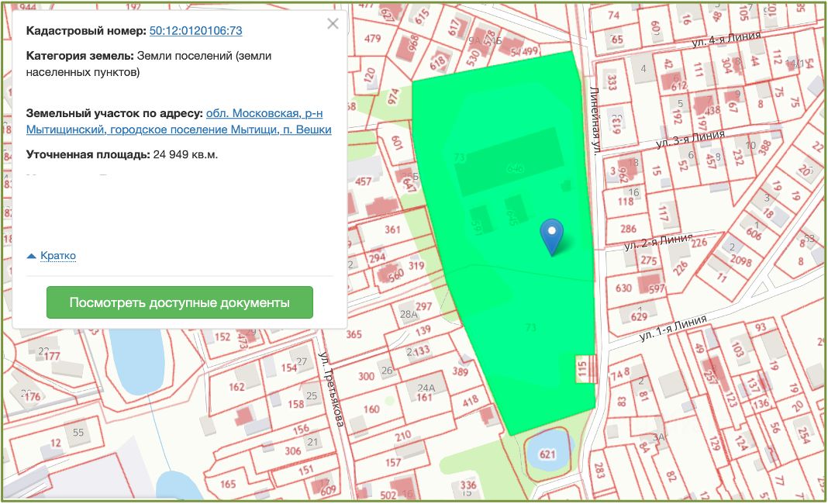Click the ул. 3-я Линия label
Screen dimensions: 828x504
tap(690, 139)
